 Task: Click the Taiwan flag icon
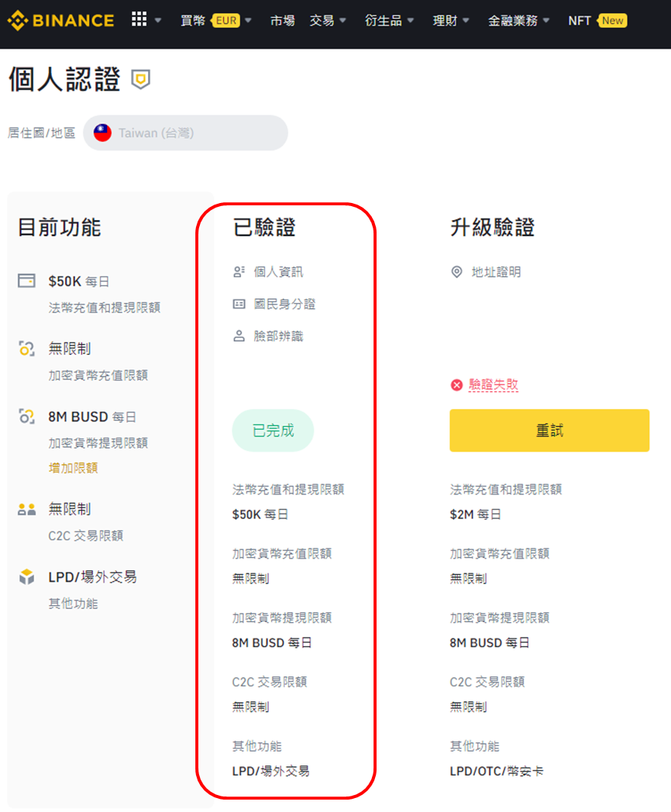[x=102, y=133]
